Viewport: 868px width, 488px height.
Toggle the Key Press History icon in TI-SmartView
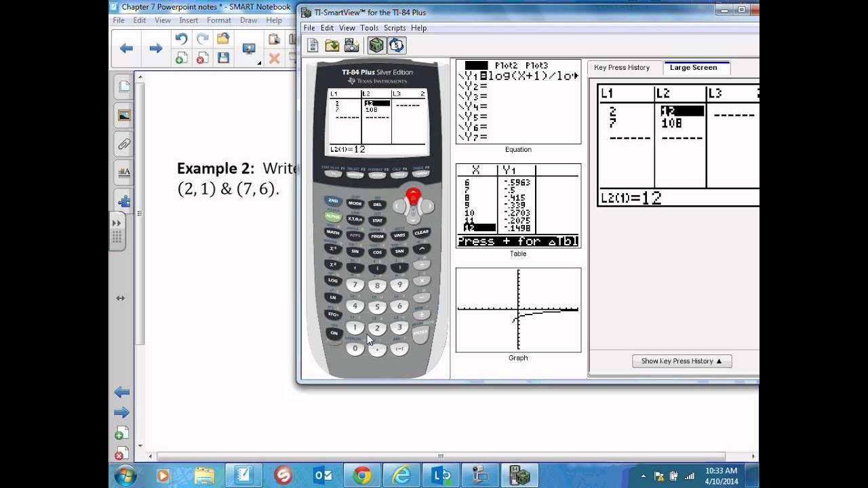pyautogui.click(x=397, y=45)
